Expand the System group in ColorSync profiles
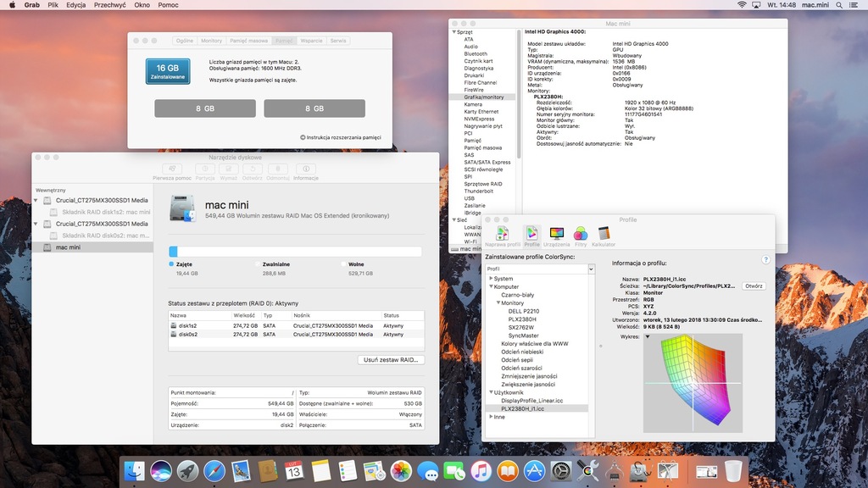The width and height of the screenshot is (868, 488). click(x=491, y=278)
